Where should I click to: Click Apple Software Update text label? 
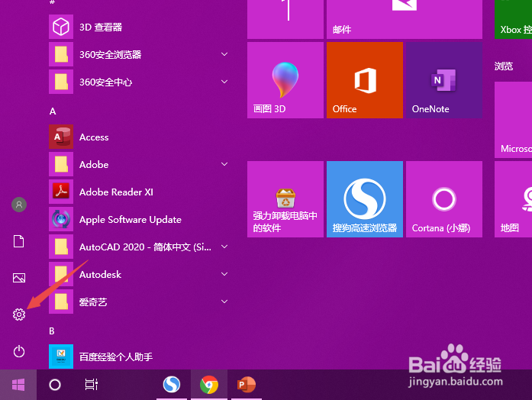tap(131, 220)
